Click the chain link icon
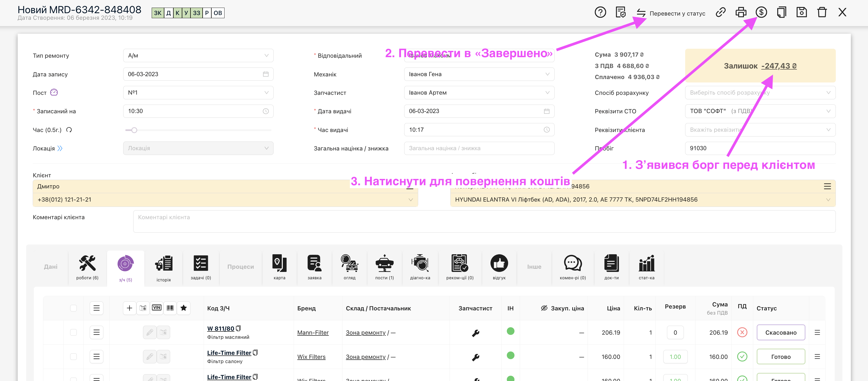The height and width of the screenshot is (381, 868). 721,12
